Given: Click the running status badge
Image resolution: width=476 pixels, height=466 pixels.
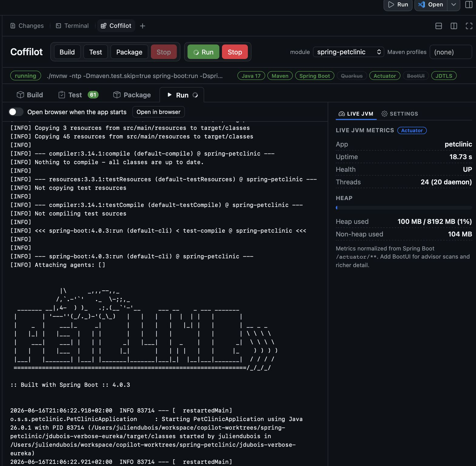Looking at the screenshot, I should 25,76.
